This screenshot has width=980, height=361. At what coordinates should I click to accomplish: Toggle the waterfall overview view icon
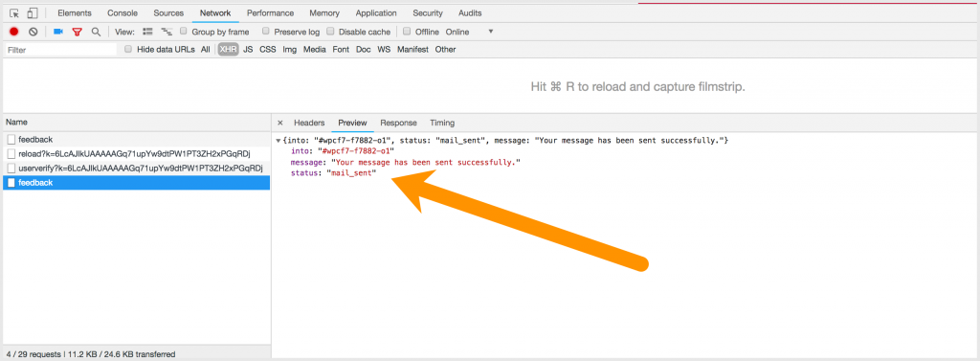click(167, 32)
